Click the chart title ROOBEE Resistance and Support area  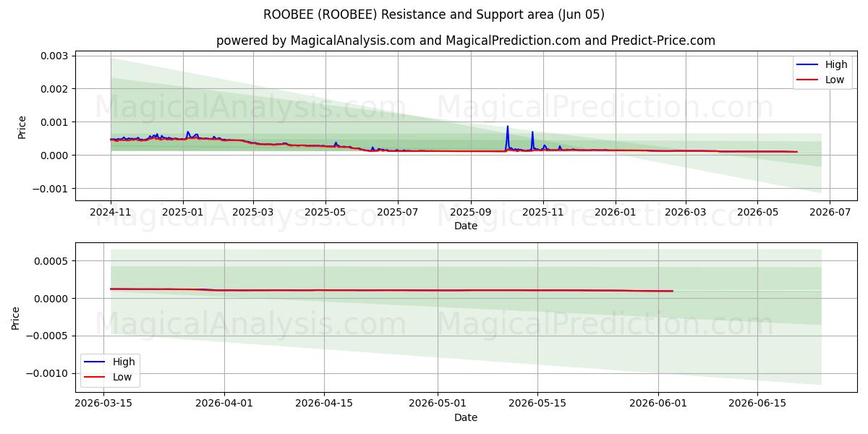pos(434,14)
